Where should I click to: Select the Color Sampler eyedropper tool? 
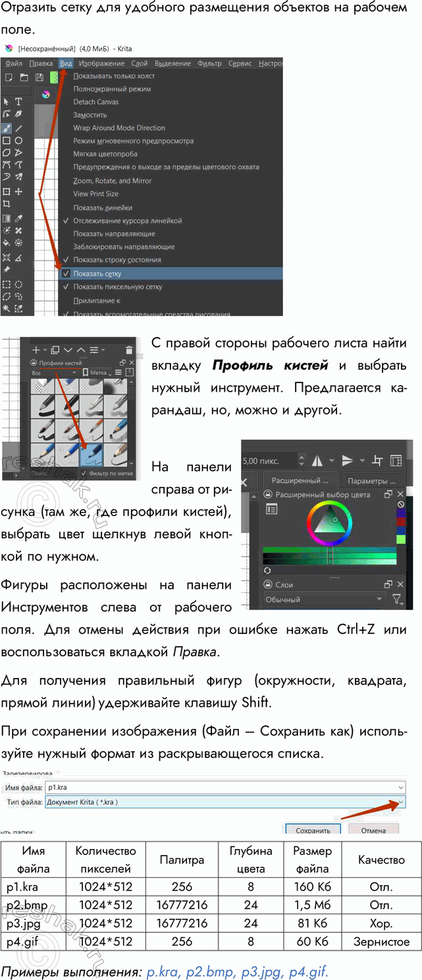tap(19, 219)
